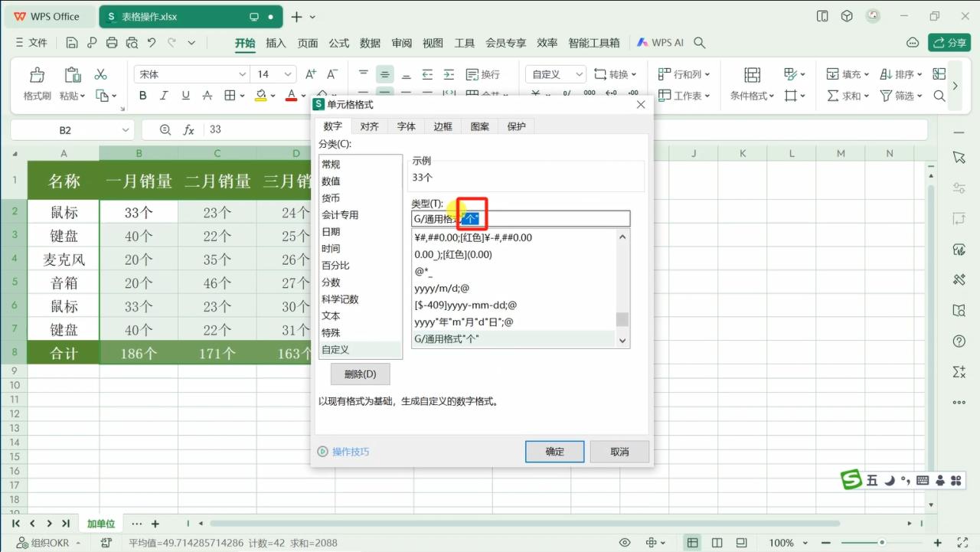Screen dimensions: 980x552
Task: Select the 加单位 sheet tab
Action: click(x=100, y=524)
